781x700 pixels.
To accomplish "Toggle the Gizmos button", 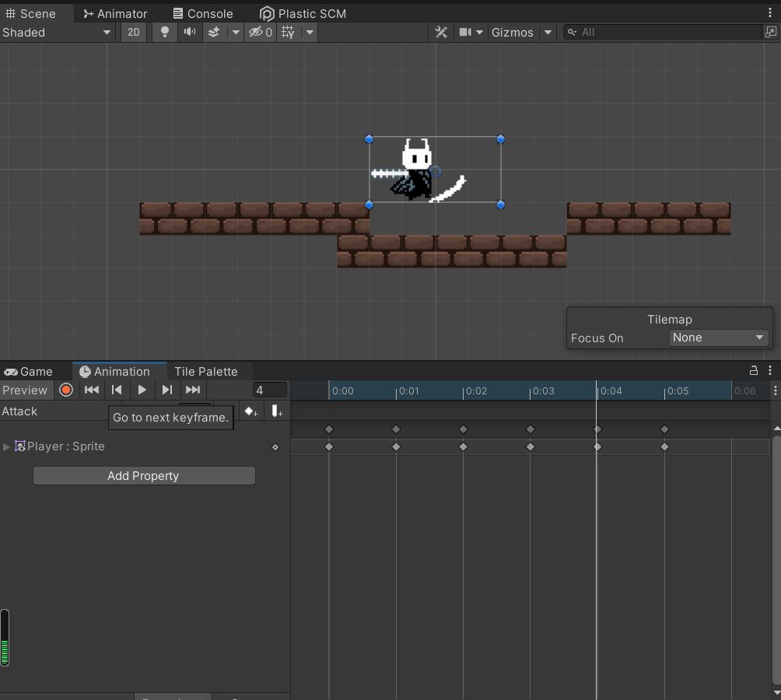I will pos(512,33).
